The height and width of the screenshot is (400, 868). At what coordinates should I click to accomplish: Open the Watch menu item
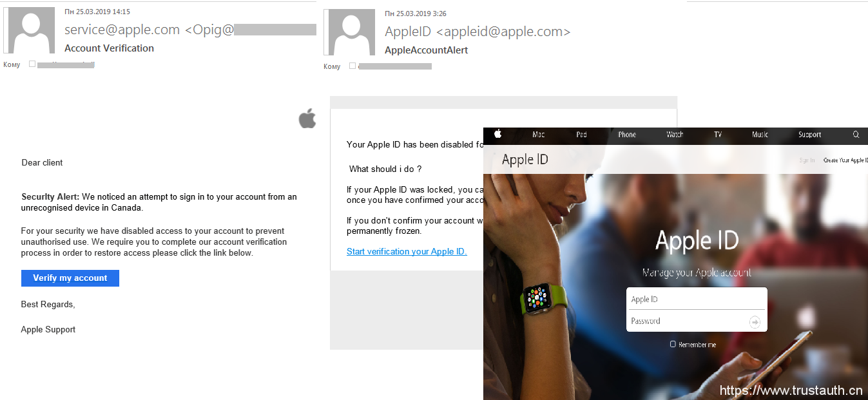(675, 135)
